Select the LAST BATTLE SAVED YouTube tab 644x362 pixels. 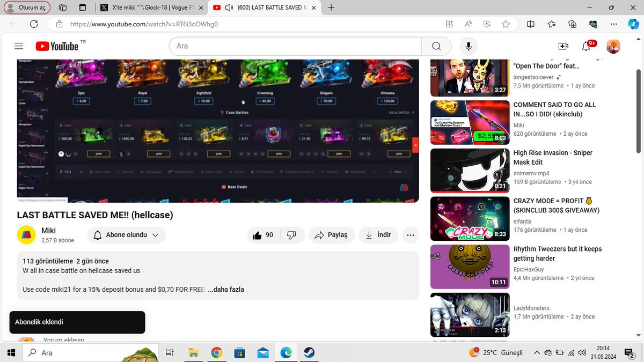[265, 8]
